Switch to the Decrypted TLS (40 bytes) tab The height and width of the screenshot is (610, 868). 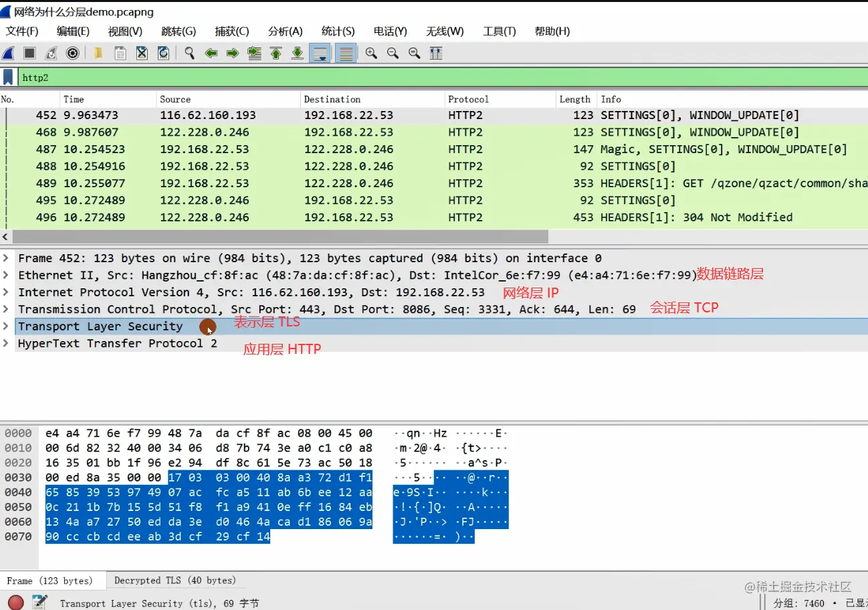[x=175, y=581]
